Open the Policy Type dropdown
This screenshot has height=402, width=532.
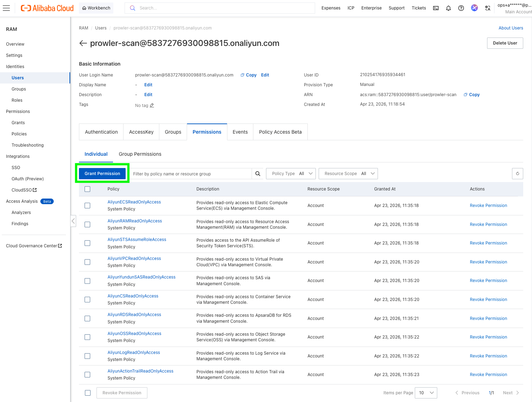[291, 173]
